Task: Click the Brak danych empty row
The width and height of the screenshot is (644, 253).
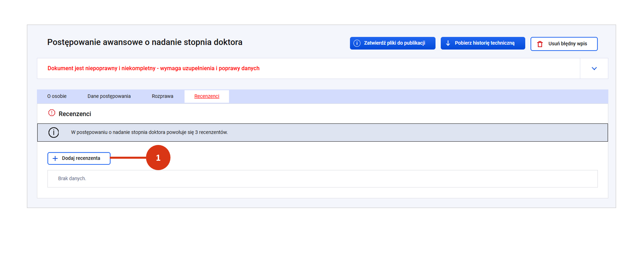Action: tap(322, 179)
